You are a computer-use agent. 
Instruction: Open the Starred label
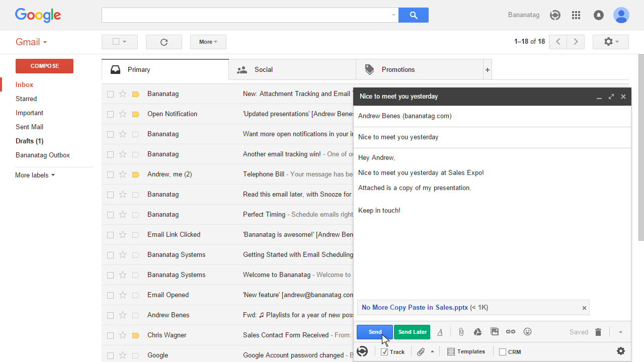point(26,99)
